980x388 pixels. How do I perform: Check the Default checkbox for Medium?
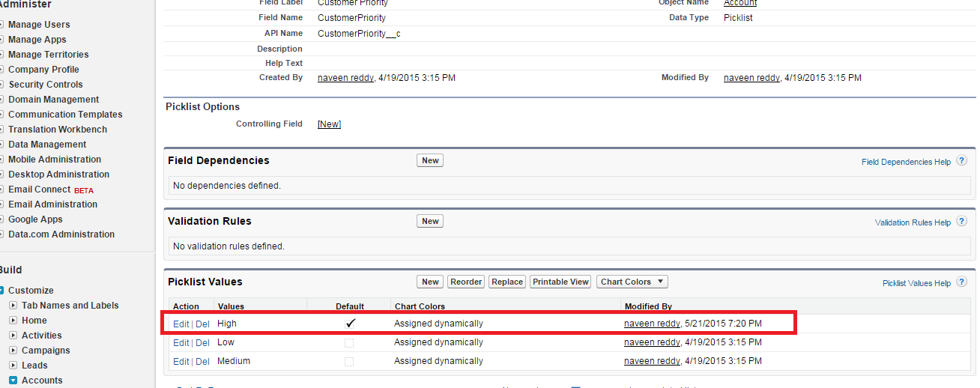pos(349,362)
